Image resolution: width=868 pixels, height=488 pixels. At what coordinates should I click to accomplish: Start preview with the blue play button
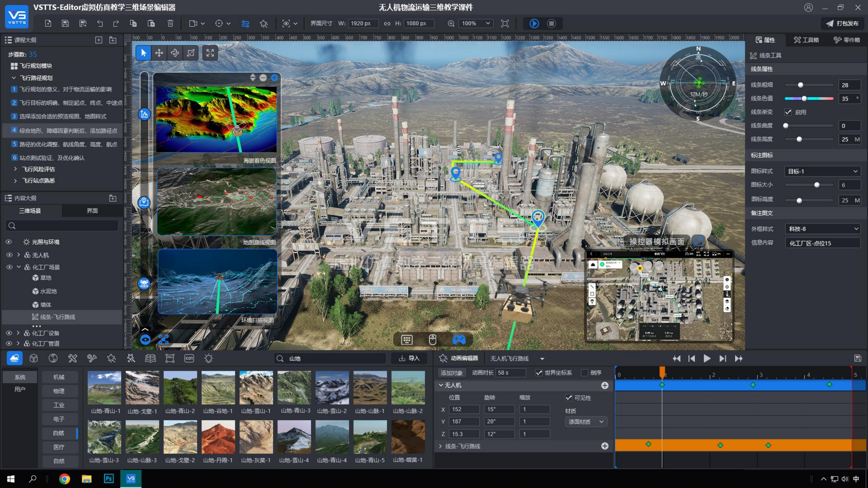pyautogui.click(x=534, y=23)
